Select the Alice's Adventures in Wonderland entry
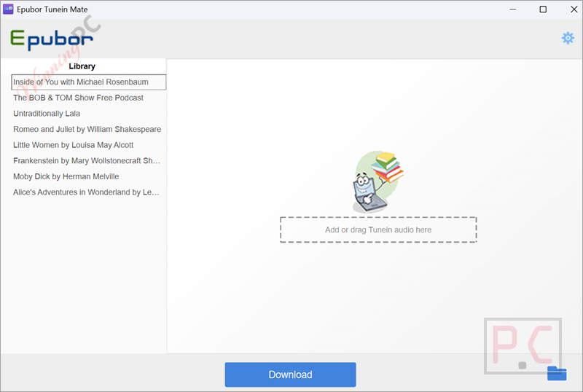The image size is (583, 392). click(88, 192)
